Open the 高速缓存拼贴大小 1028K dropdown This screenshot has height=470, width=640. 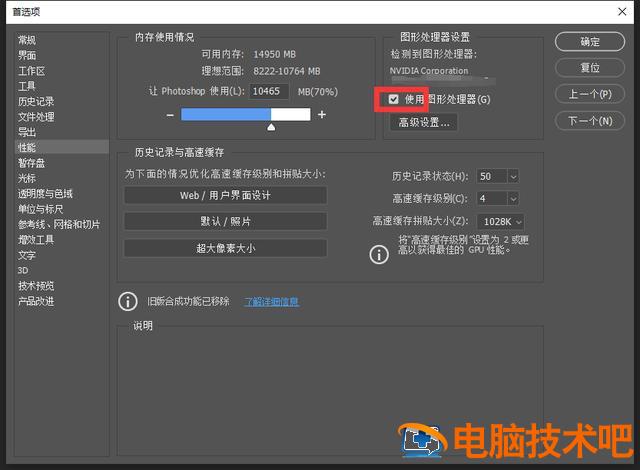(x=501, y=222)
